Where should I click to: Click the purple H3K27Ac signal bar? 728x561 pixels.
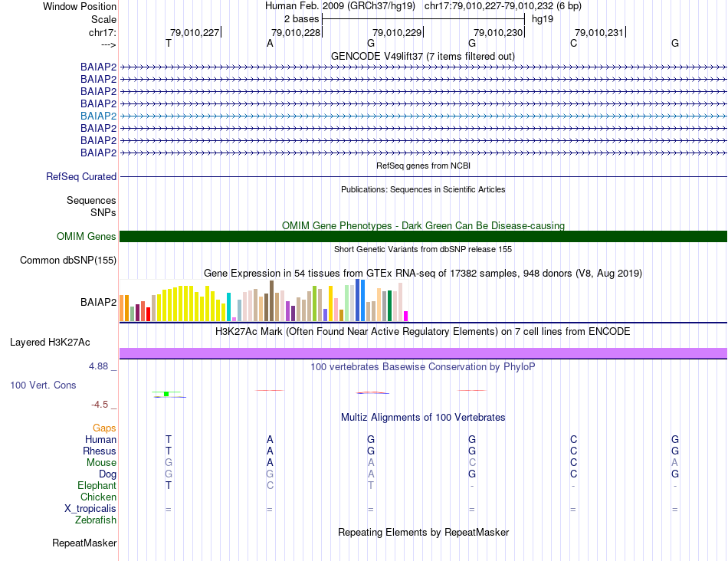click(423, 353)
